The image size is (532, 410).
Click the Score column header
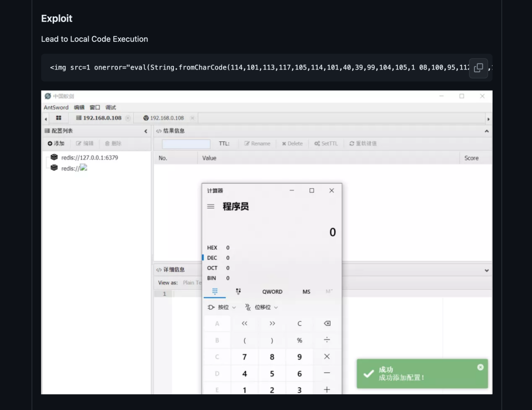pyautogui.click(x=476, y=158)
